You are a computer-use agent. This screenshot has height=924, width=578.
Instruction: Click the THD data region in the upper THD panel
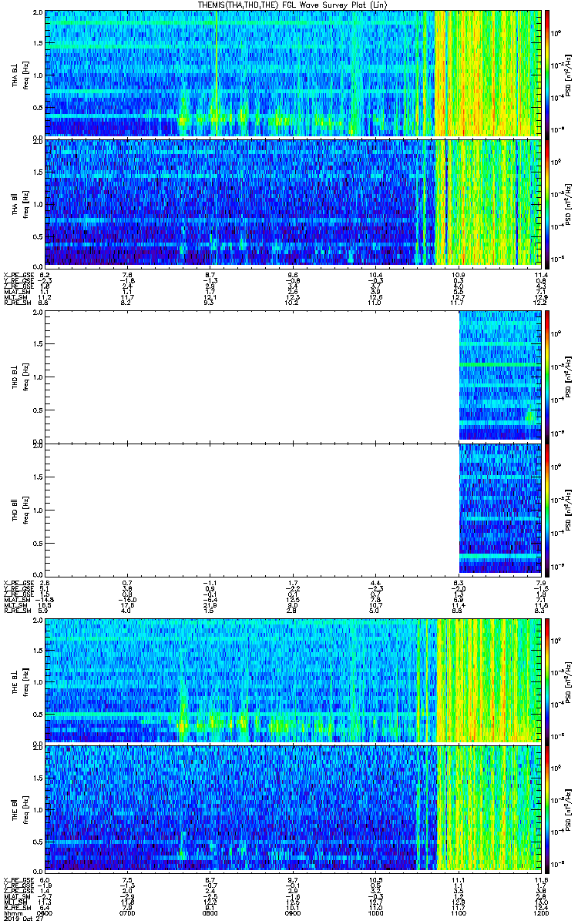pyautogui.click(x=499, y=375)
